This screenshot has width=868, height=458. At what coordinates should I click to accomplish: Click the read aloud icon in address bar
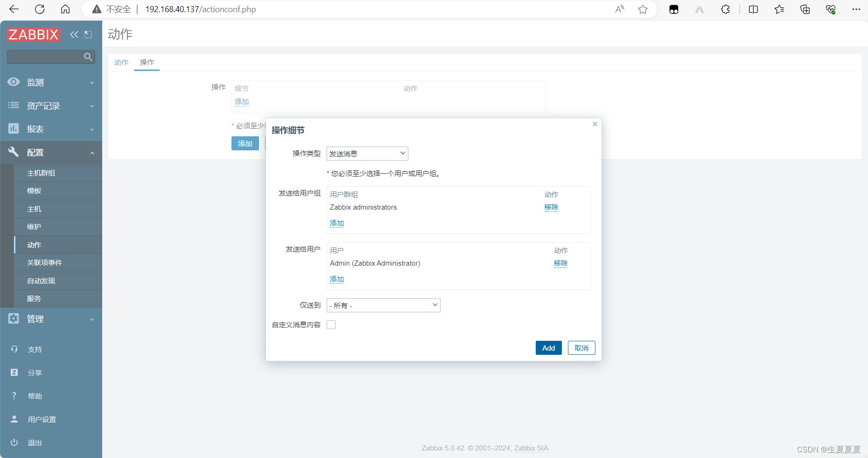620,9
